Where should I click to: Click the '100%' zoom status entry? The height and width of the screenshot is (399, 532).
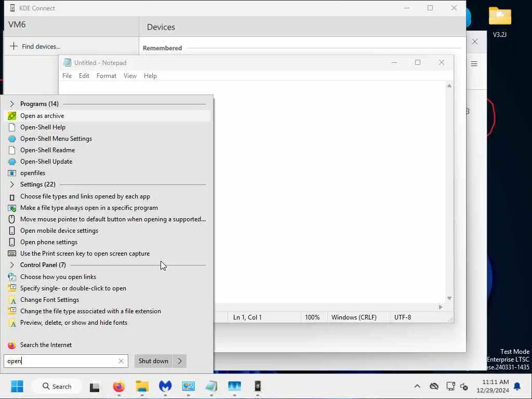click(x=312, y=317)
